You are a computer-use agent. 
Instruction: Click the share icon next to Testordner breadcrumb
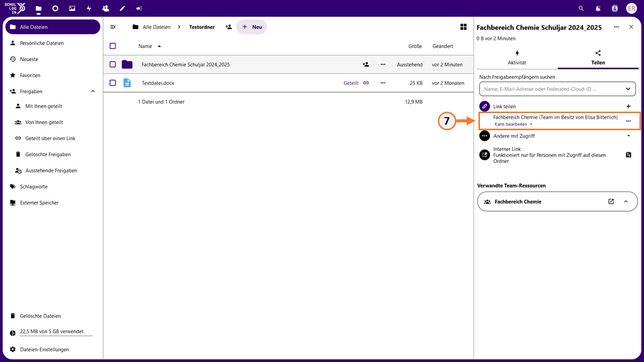228,27
